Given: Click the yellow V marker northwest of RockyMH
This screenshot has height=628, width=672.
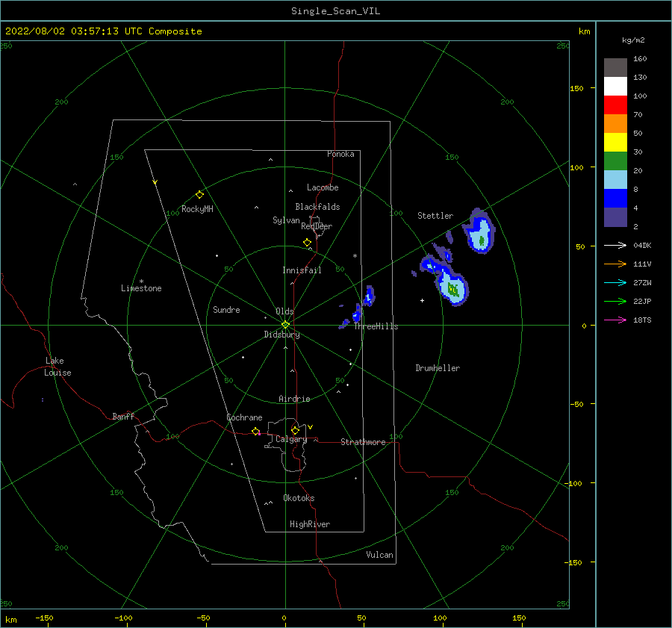Looking at the screenshot, I should tap(155, 182).
